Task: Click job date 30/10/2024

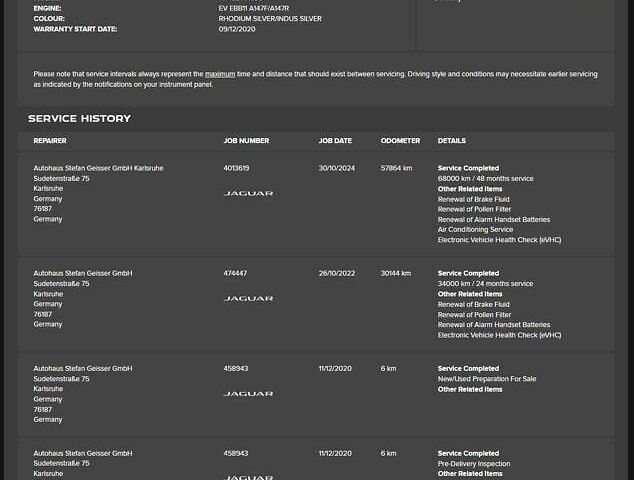Action: pos(337,168)
